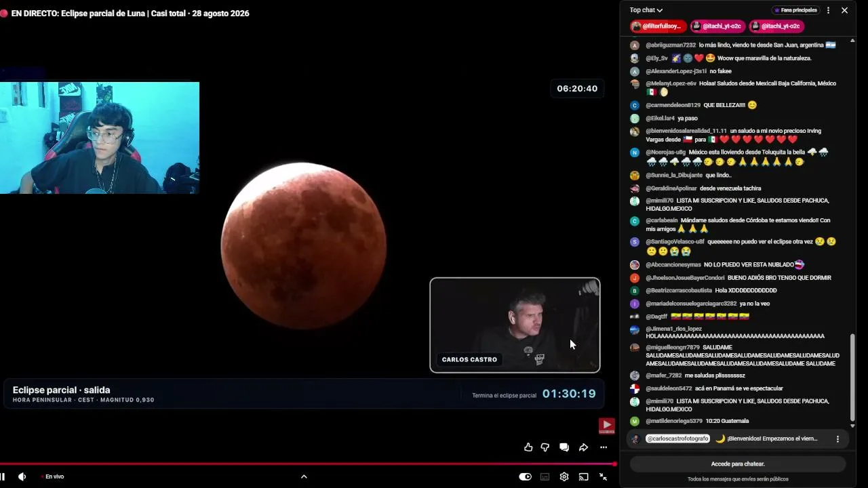Jump to live with En vivo indicator
The width and height of the screenshot is (868, 488).
pyautogui.click(x=54, y=476)
